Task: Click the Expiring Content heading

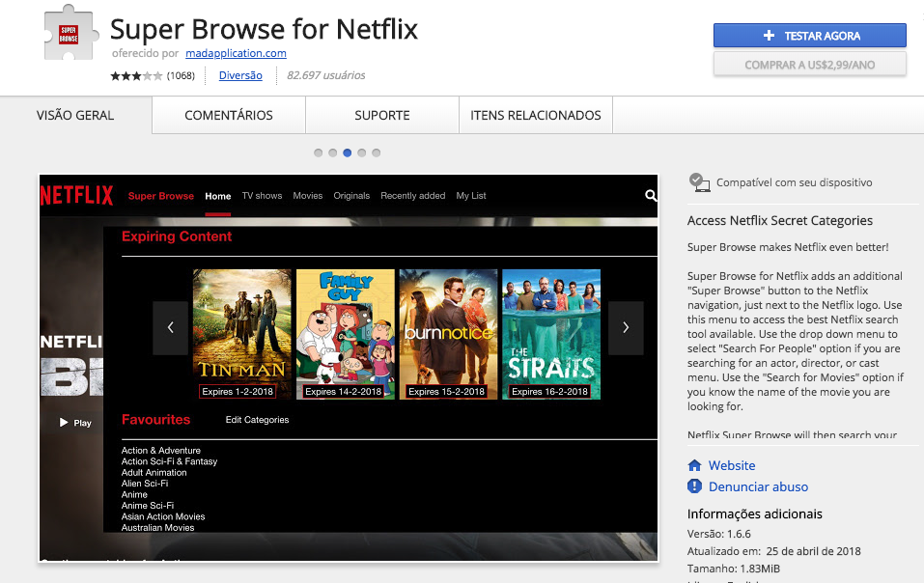Action: 177,236
